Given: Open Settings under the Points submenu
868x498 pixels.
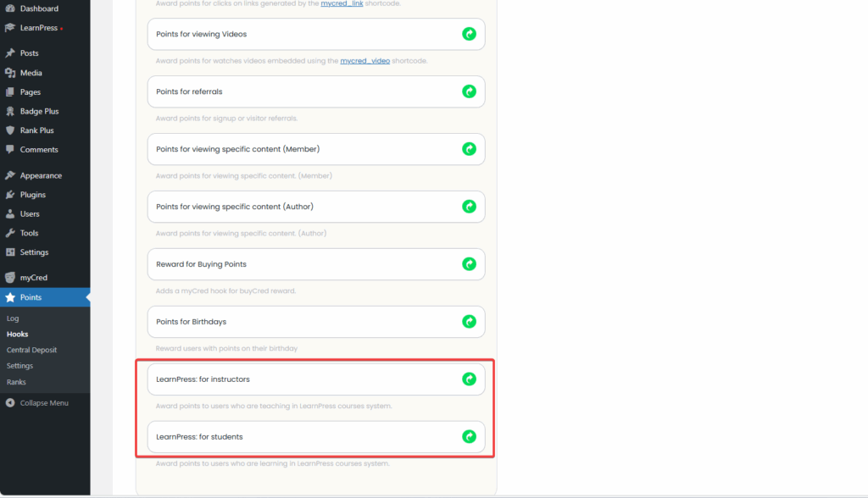Looking at the screenshot, I should (x=19, y=366).
